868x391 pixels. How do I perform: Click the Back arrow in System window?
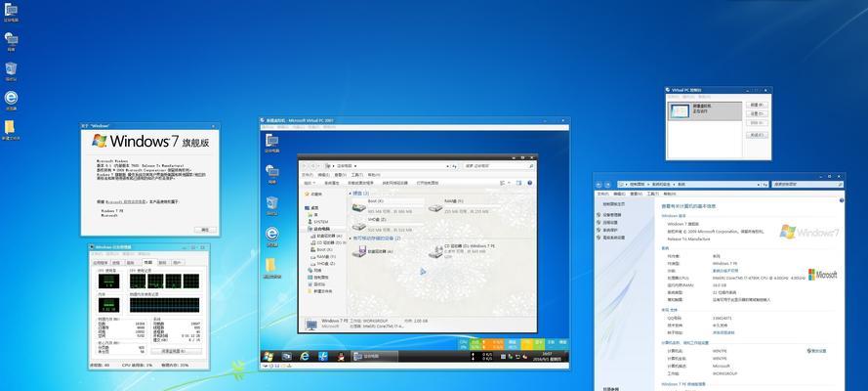coord(599,184)
